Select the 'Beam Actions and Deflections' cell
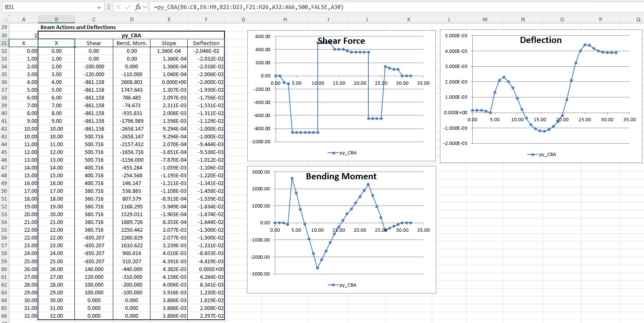The image size is (644, 323). coord(78,27)
